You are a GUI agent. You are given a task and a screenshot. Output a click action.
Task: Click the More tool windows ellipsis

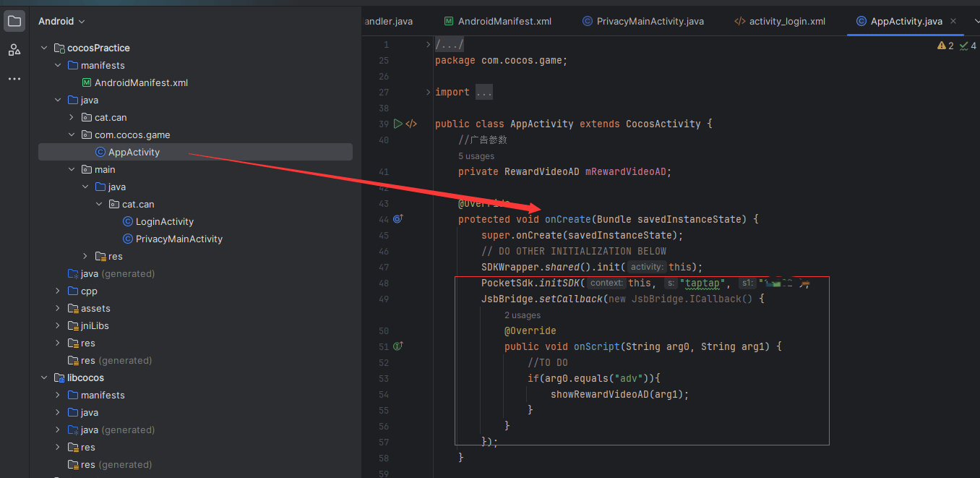point(14,79)
